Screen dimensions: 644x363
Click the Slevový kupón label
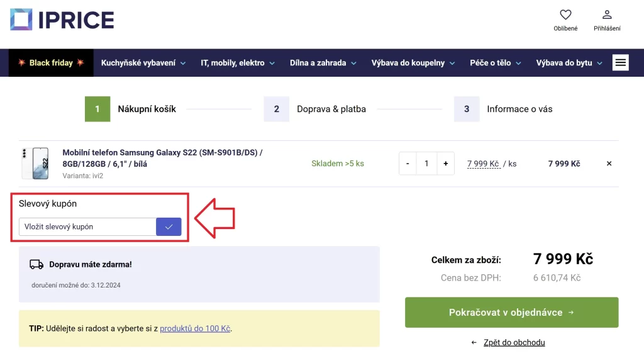[48, 204]
